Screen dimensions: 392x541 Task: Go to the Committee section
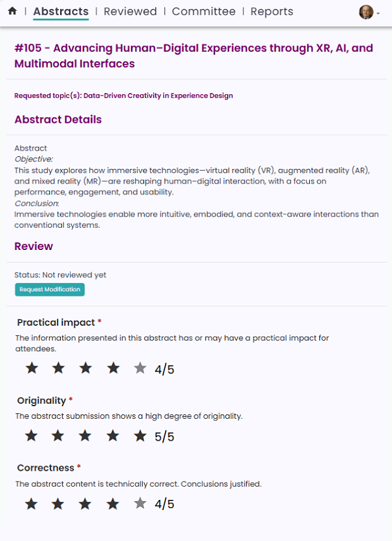(204, 11)
